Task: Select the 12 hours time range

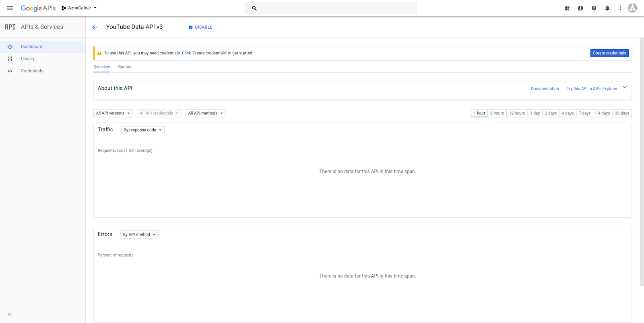Action: click(x=517, y=113)
